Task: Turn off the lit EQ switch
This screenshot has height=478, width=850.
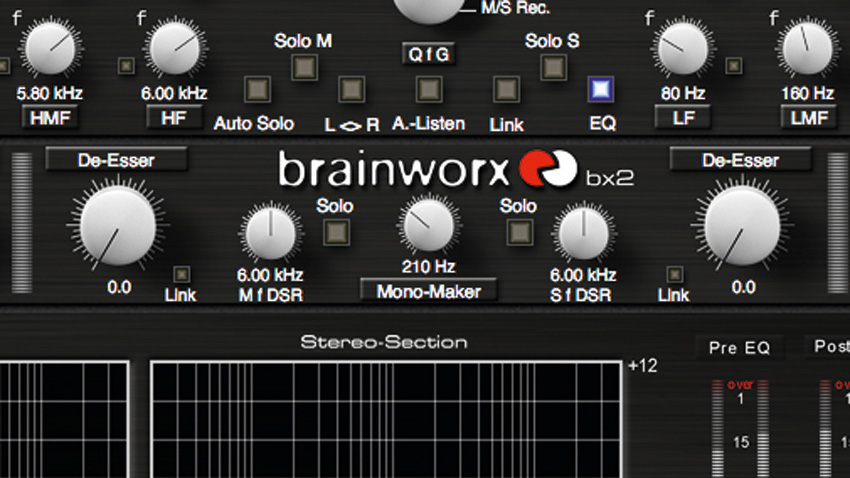Action: pos(601,89)
